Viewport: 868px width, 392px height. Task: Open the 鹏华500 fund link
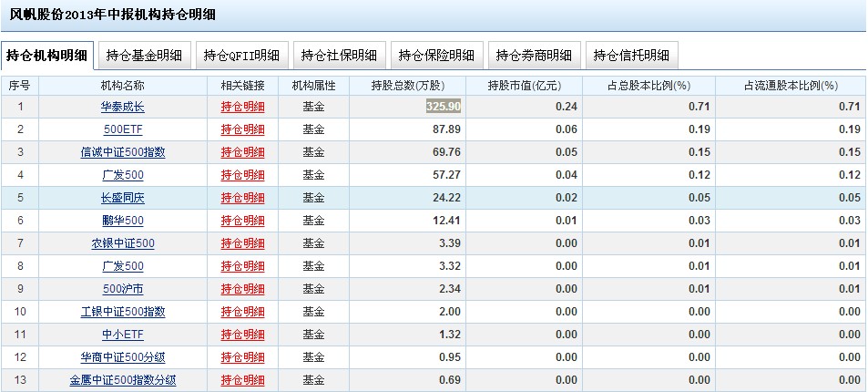tap(122, 221)
